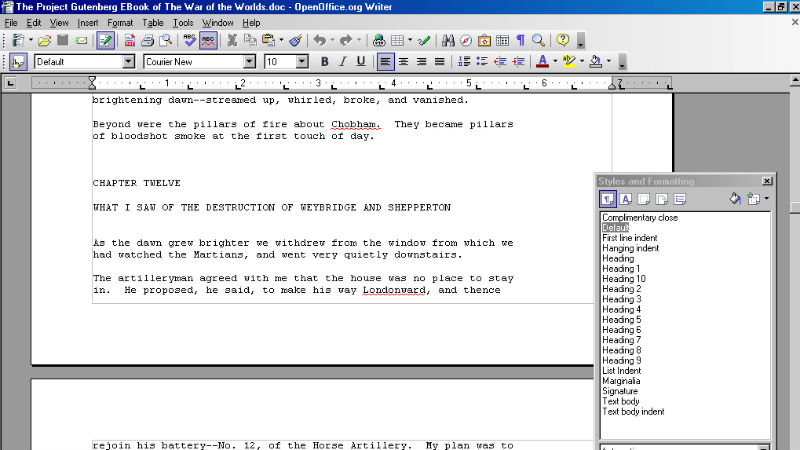
Task: Open Zoom magnifier icon
Action: (538, 40)
